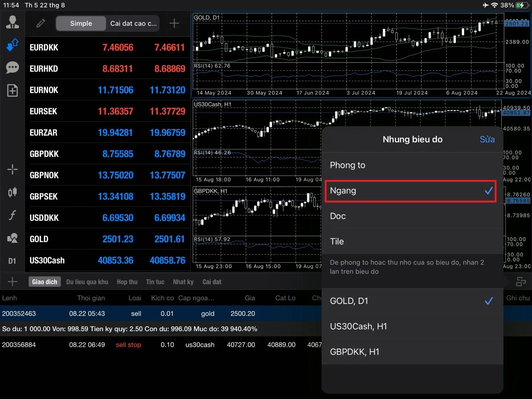Image resolution: width=532 pixels, height=399 pixels.
Task: Tap the RSI(14) 57.92 indicator label
Action: pyautogui.click(x=212, y=239)
